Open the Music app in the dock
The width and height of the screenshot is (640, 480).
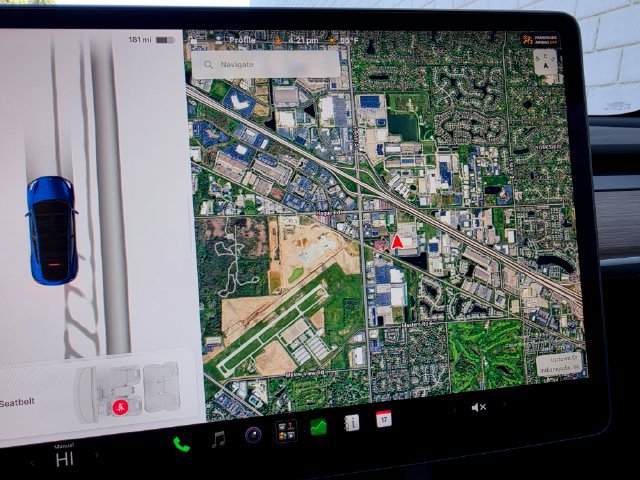[x=219, y=439]
